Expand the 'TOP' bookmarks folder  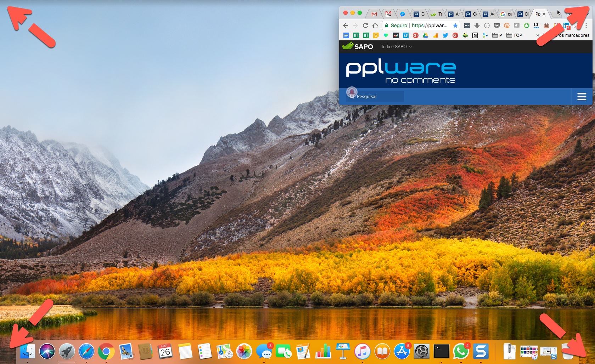point(514,35)
